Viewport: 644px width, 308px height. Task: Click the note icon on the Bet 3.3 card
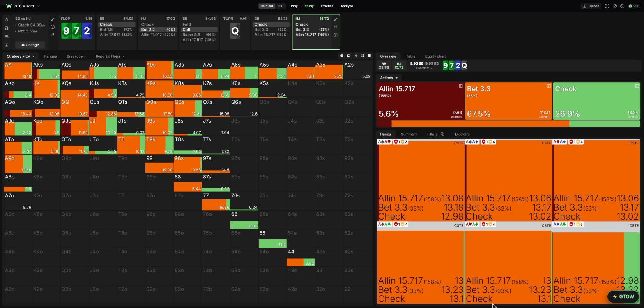coord(549,86)
